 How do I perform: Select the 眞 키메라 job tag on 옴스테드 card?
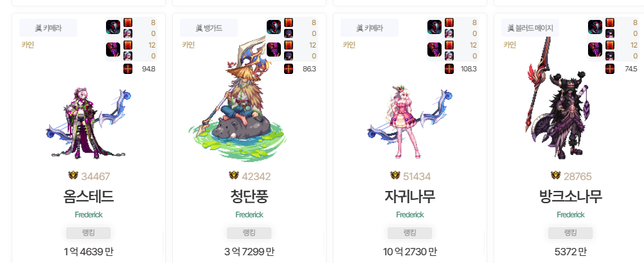pyautogui.click(x=48, y=28)
